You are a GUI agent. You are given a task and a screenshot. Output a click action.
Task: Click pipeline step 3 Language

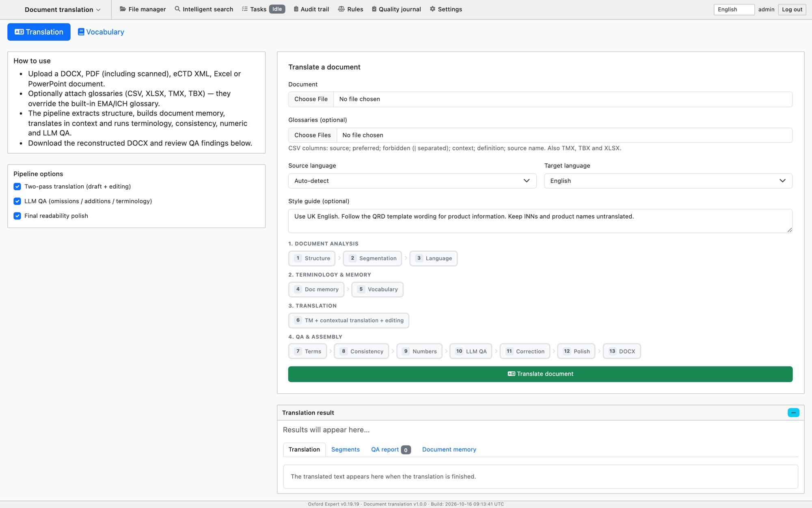click(434, 258)
